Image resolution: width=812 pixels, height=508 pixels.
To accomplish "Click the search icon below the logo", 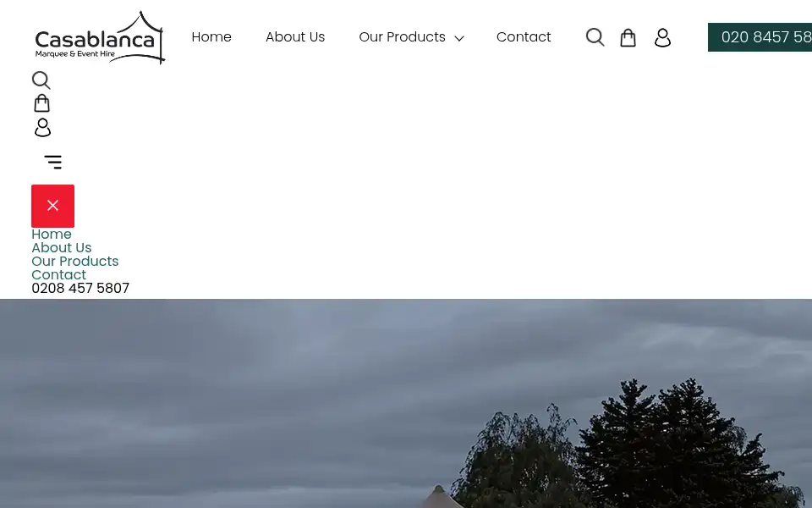I will pyautogui.click(x=41, y=80).
